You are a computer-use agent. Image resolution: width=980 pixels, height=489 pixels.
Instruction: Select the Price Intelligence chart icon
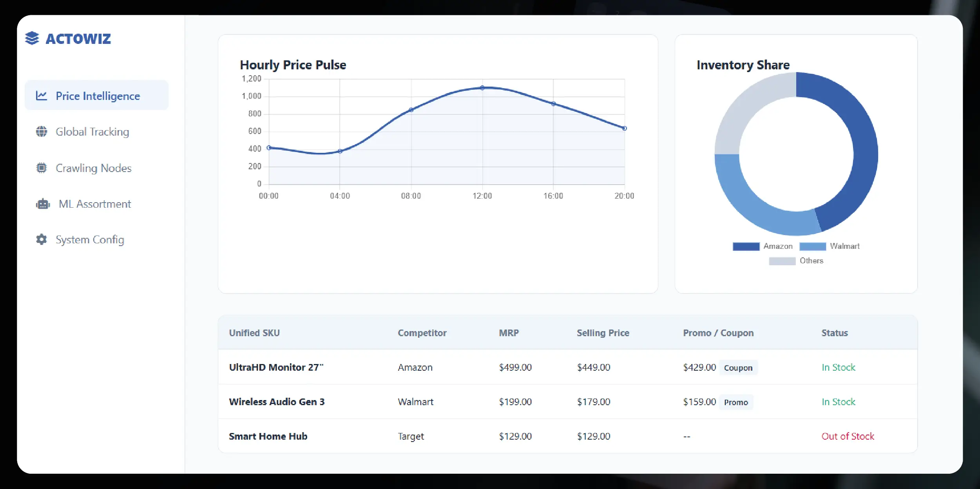pyautogui.click(x=42, y=95)
